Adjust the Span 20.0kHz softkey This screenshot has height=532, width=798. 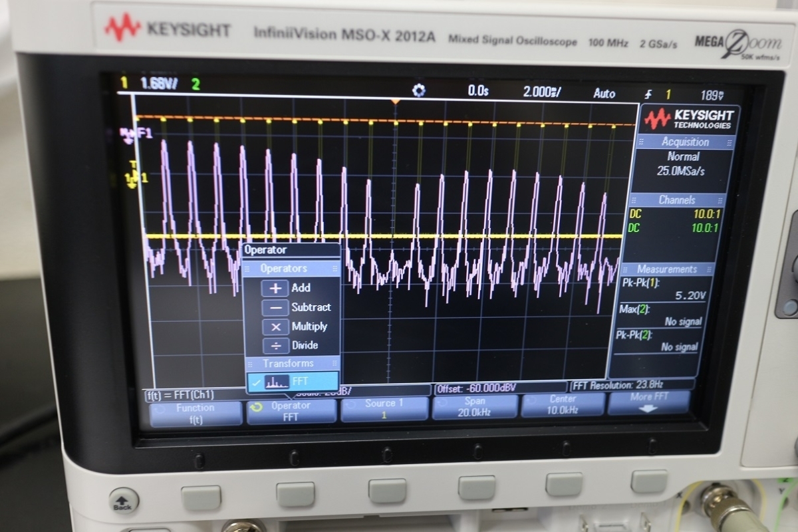tap(474, 406)
